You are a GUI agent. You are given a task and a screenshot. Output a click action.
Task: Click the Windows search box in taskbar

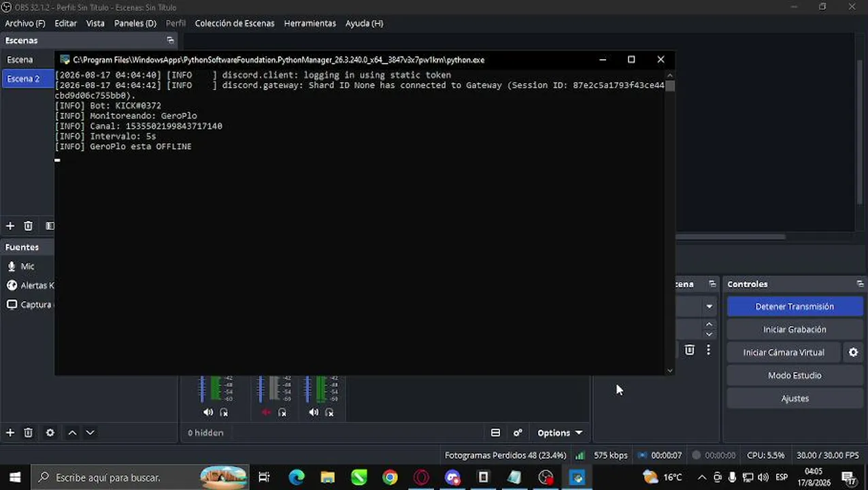pos(139,478)
